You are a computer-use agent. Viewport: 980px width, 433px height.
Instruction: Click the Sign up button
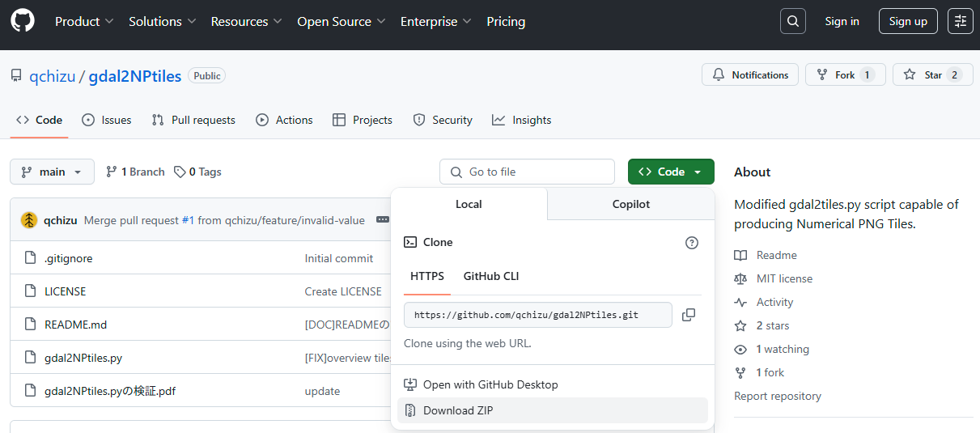point(908,21)
